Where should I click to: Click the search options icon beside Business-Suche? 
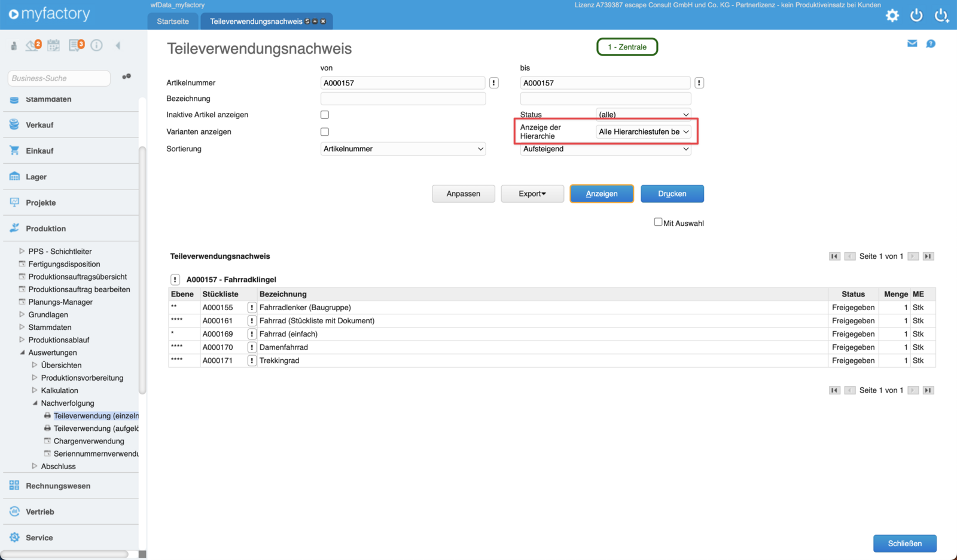coord(126,76)
